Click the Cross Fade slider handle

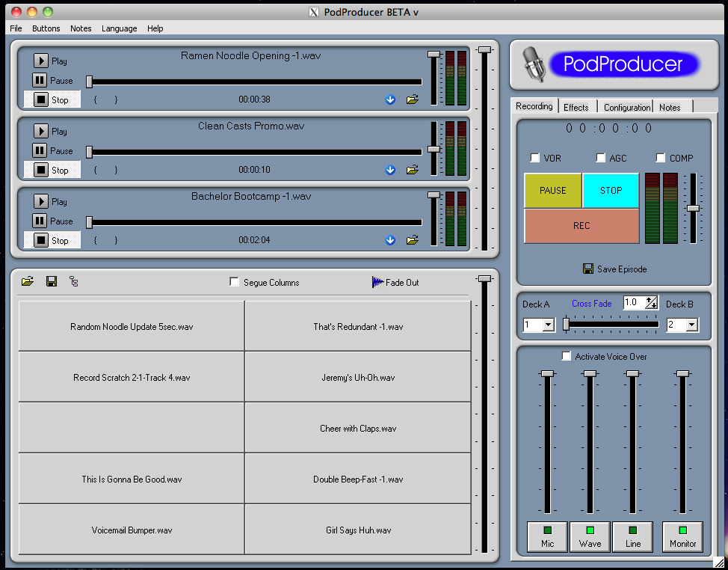(x=566, y=324)
